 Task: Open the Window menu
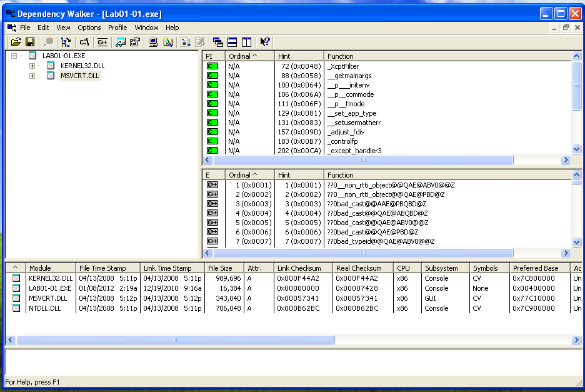click(x=146, y=28)
